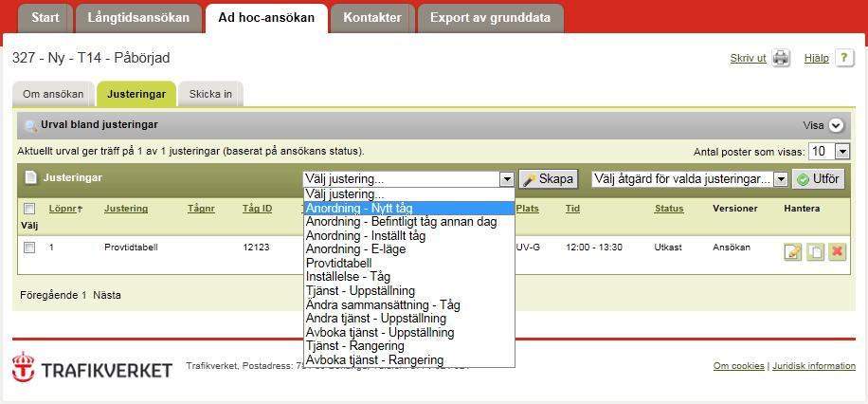Click the Ansökan version cell
The image size is (868, 404).
(x=732, y=248)
